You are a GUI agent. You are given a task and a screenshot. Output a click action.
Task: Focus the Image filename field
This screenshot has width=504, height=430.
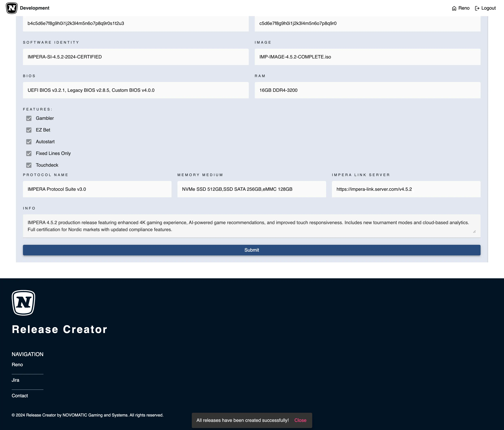(x=367, y=57)
